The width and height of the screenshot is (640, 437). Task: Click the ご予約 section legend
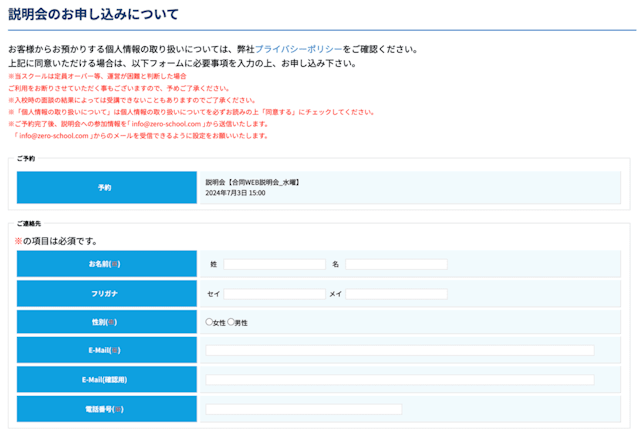[26, 159]
